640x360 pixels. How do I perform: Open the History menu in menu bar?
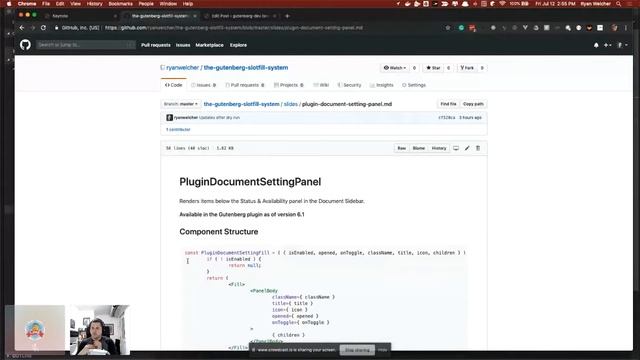point(94,4)
